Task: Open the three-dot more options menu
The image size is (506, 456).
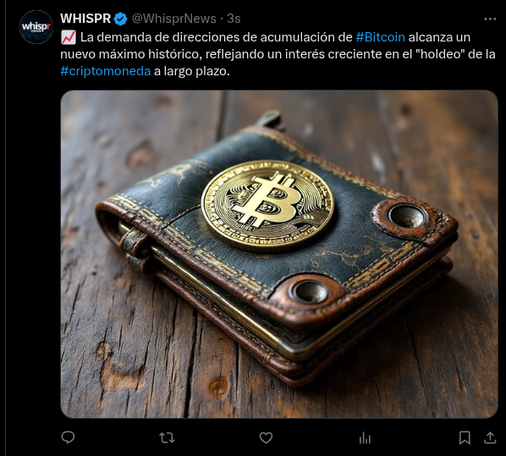Action: click(490, 19)
